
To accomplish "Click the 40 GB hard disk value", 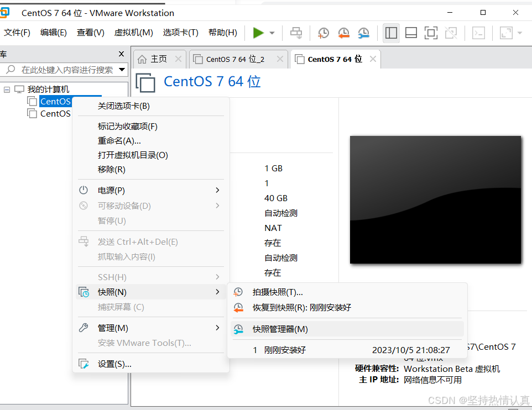I will 276,198.
